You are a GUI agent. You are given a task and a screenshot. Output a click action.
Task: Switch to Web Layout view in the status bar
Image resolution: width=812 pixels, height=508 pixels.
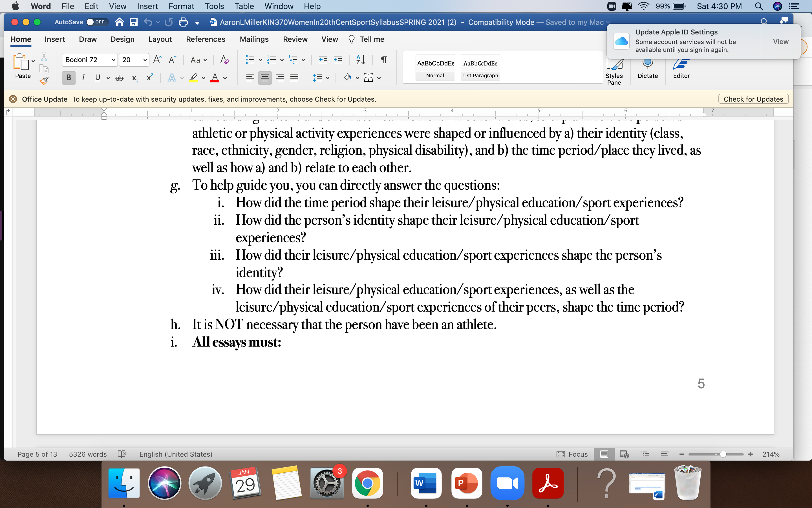[624, 454]
